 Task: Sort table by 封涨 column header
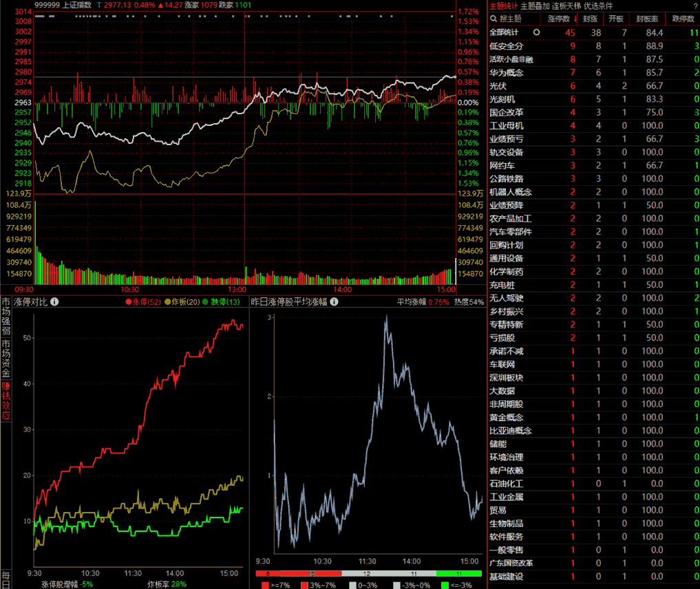click(590, 19)
